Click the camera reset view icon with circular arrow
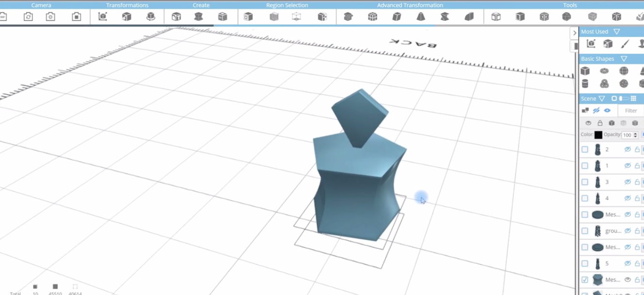Screen dimensions: 644x295 coord(28,17)
